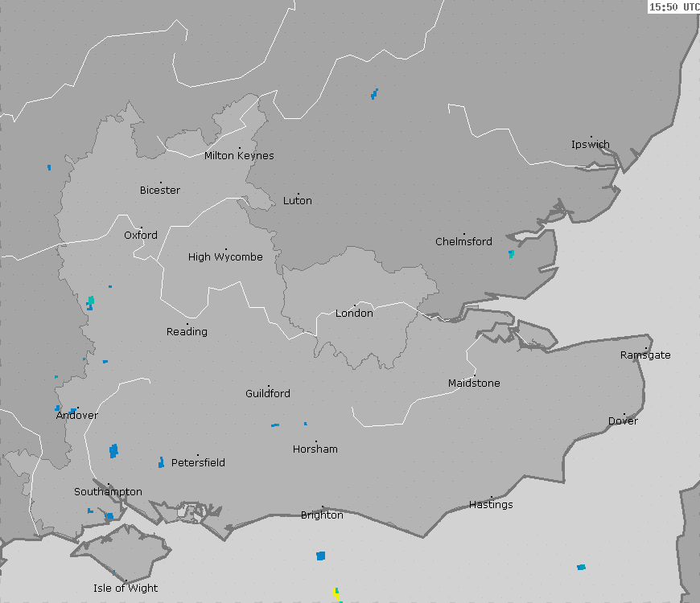Select the Isle of Wight label
The image size is (700, 603).
(126, 589)
